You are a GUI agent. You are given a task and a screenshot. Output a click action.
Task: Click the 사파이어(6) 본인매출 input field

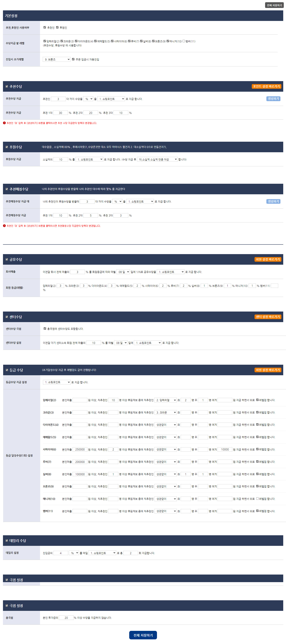(x=80, y=449)
